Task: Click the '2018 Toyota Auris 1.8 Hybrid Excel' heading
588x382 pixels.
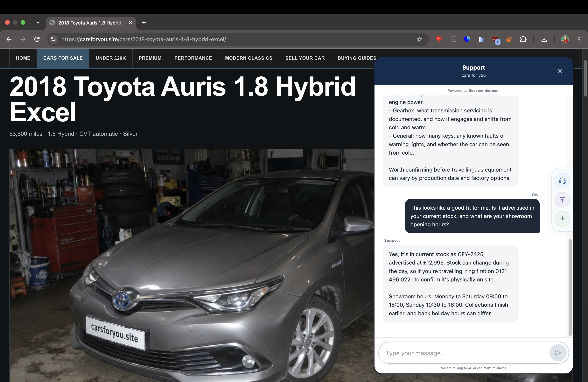Action: pyautogui.click(x=183, y=99)
